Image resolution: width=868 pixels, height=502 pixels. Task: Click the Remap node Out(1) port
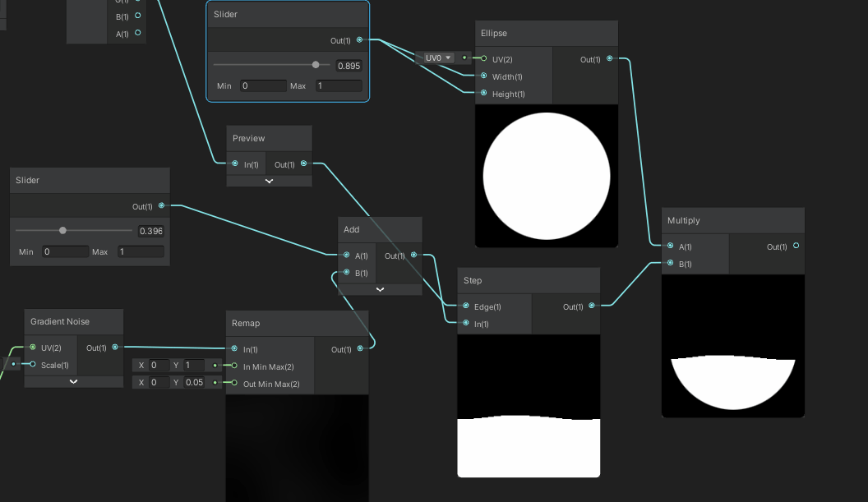coord(360,348)
